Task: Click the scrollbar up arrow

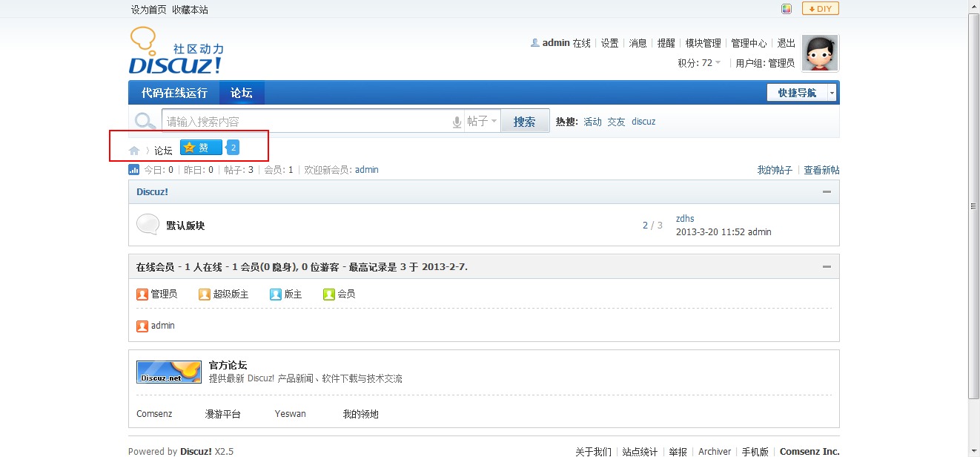Action: pos(974,6)
